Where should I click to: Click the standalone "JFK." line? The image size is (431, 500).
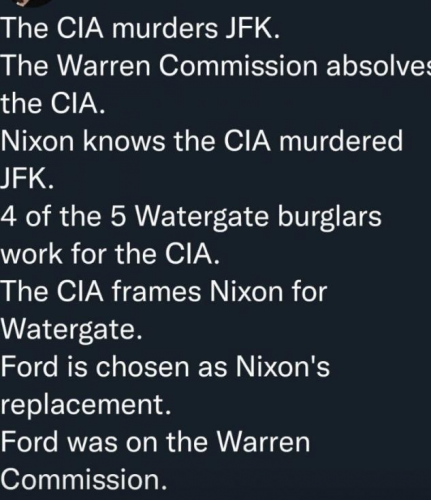(x=27, y=178)
